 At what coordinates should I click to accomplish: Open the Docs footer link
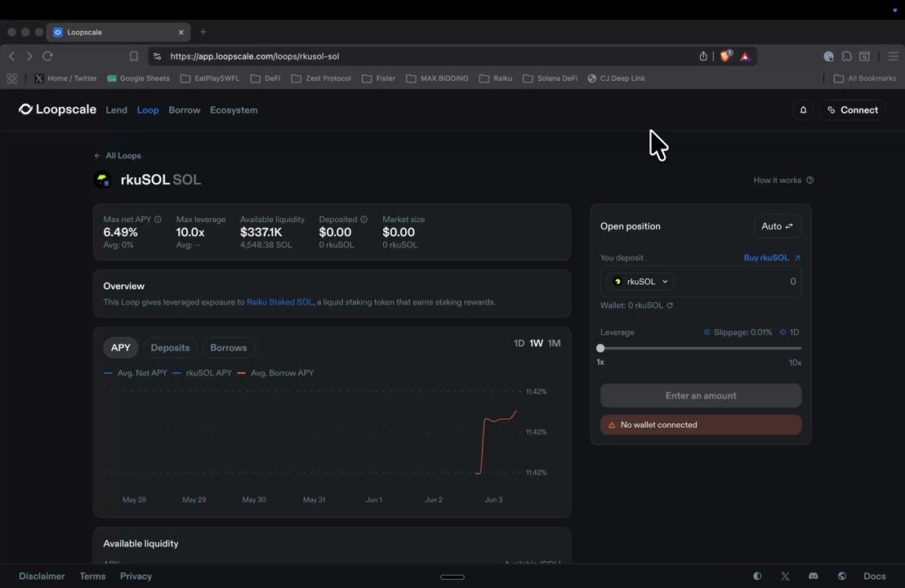click(x=875, y=576)
